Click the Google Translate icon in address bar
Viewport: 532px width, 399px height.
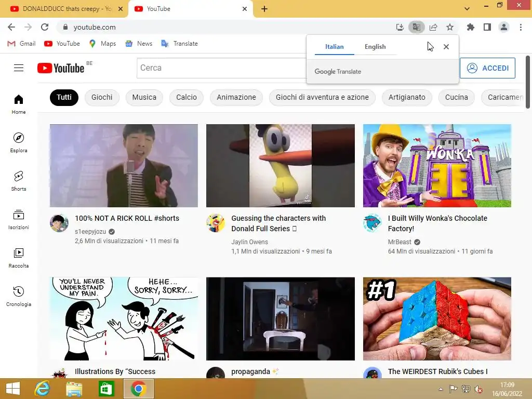[x=416, y=27]
